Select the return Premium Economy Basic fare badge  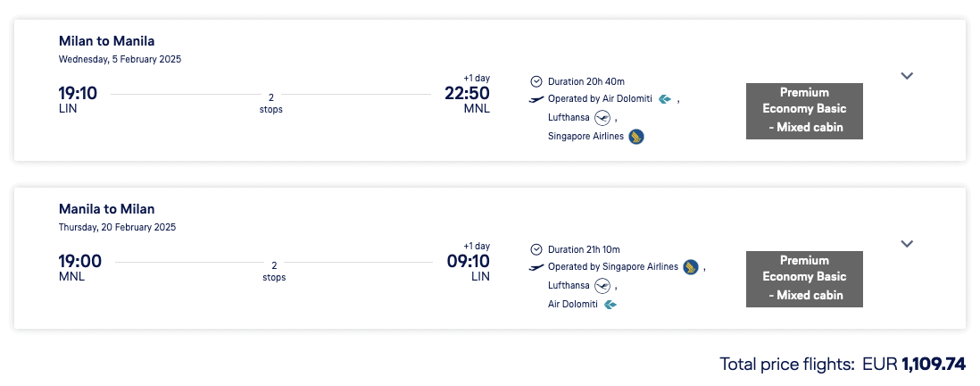[x=804, y=279]
